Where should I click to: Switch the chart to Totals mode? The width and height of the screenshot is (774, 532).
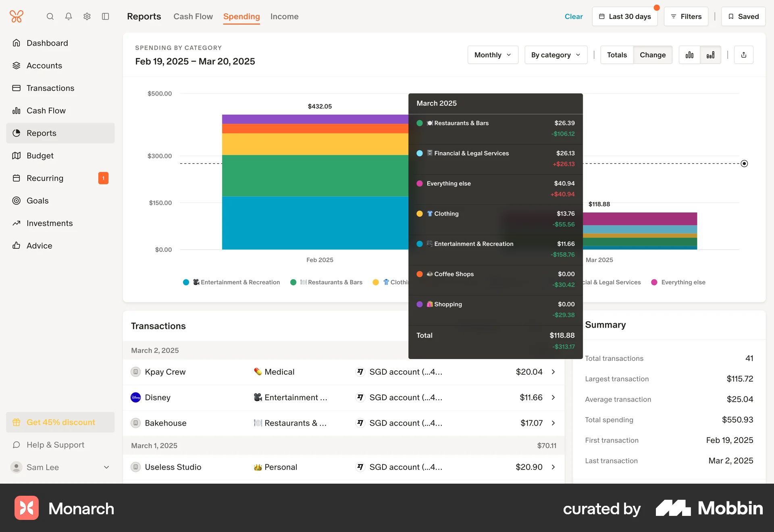616,54
